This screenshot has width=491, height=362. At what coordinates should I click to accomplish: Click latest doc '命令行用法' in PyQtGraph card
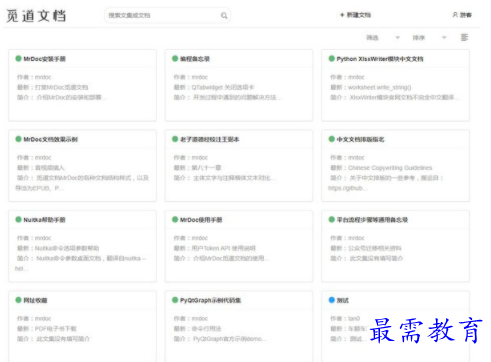[x=206, y=329]
